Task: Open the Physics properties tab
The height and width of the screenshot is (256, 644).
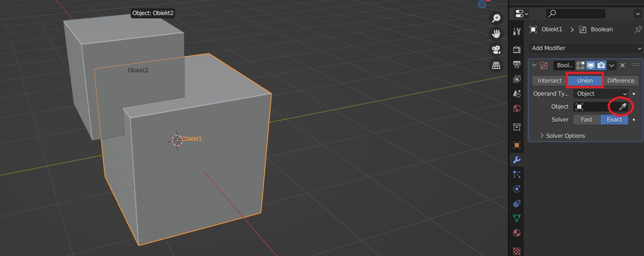Action: tap(517, 189)
